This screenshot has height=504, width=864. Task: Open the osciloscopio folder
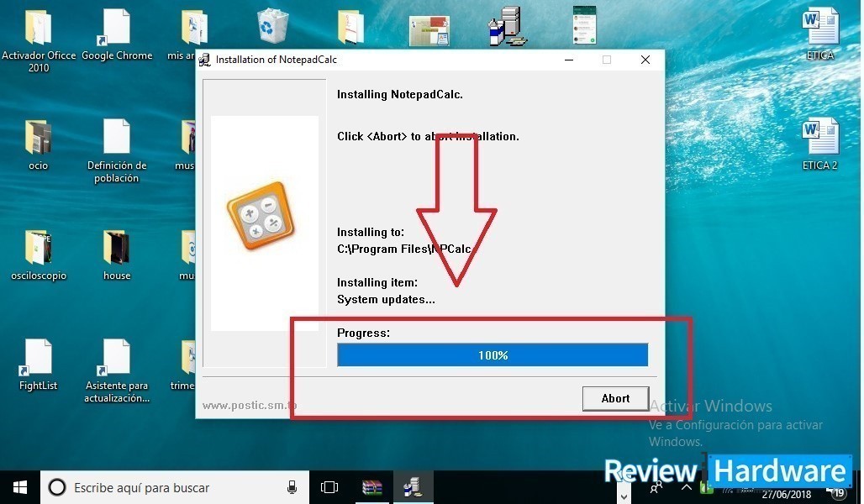[x=39, y=249]
